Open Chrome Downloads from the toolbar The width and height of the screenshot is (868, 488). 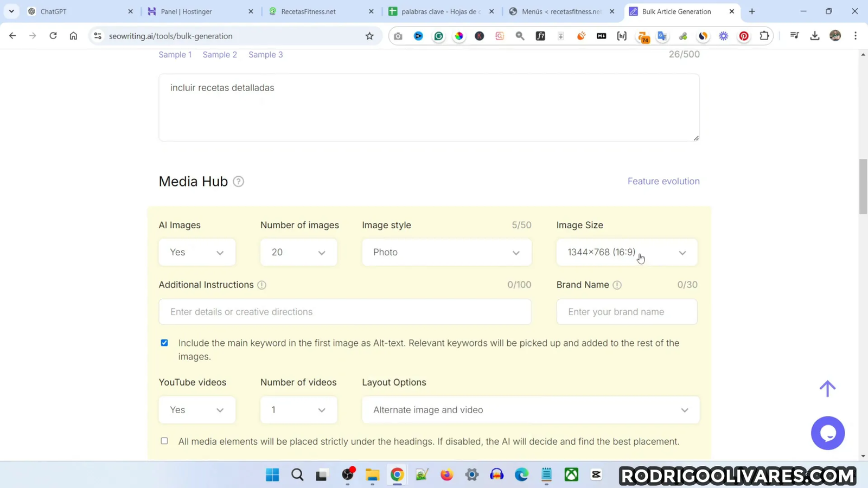[x=815, y=36]
